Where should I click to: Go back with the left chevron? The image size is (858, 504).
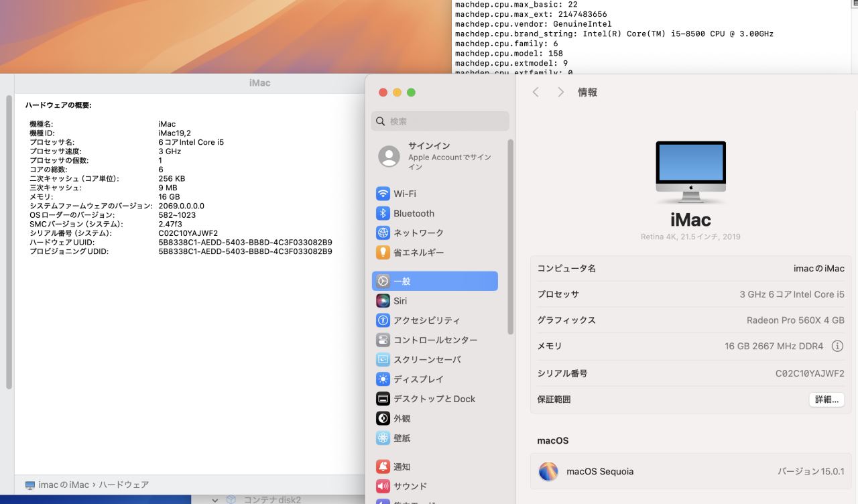click(x=536, y=92)
